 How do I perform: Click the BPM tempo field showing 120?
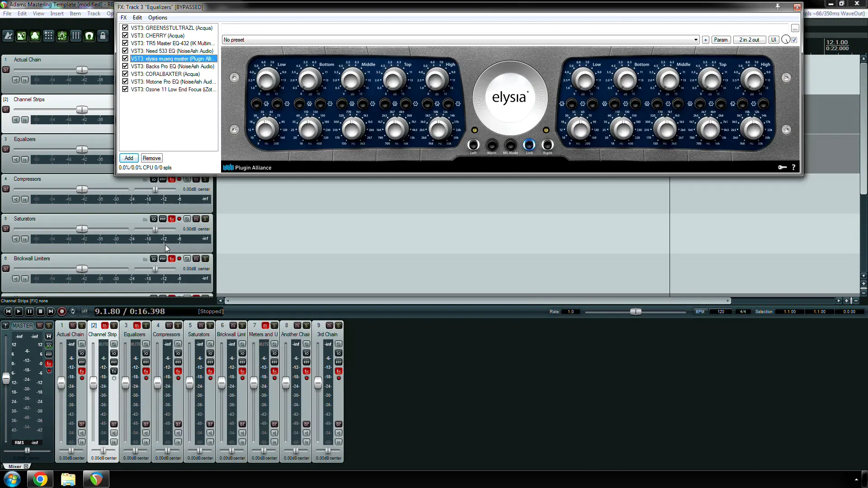721,312
